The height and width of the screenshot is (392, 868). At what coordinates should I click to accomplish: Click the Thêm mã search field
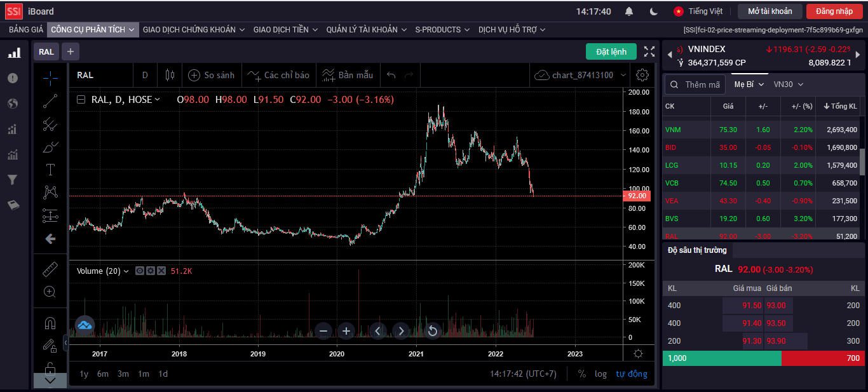point(696,84)
